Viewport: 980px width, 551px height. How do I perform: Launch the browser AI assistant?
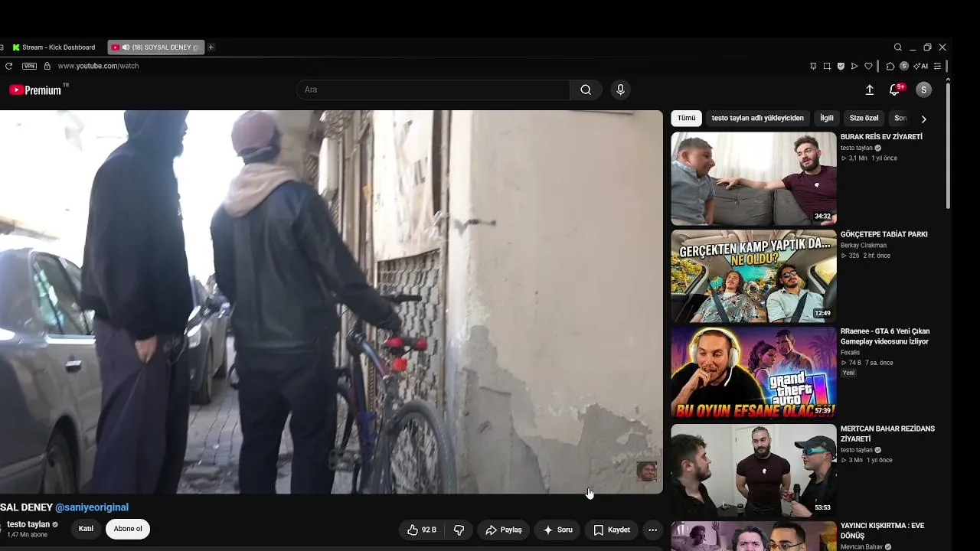coord(921,67)
